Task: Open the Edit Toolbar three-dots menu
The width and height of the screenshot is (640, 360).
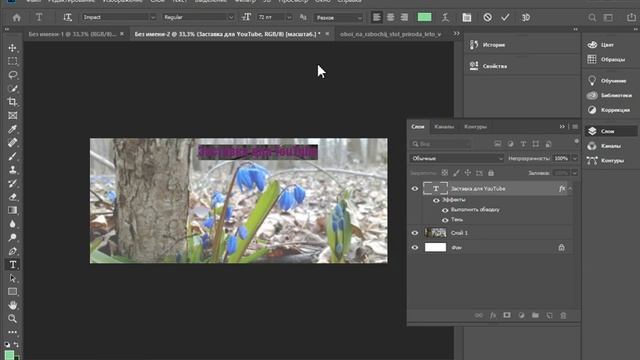Action: (12, 332)
